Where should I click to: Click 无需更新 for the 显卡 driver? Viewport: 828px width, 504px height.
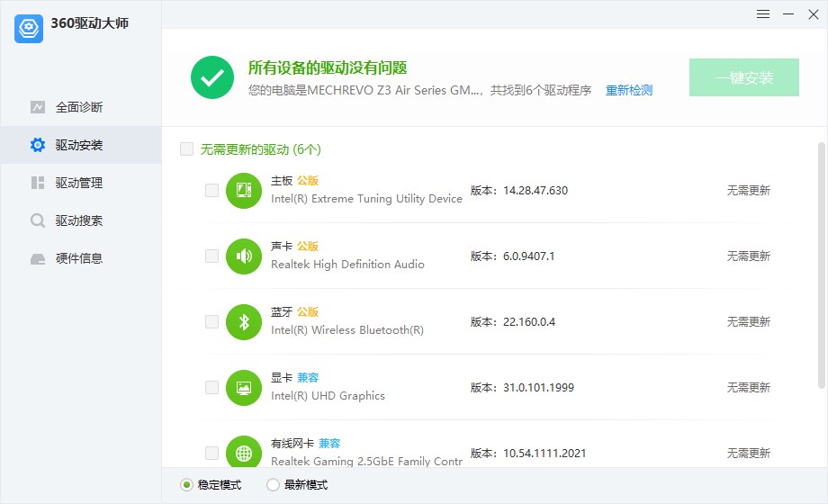(x=748, y=387)
